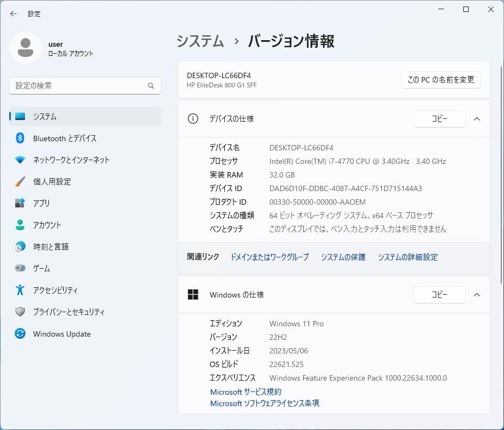Collapse the デバイスの仕様 section
The width and height of the screenshot is (504, 430).
click(x=477, y=118)
